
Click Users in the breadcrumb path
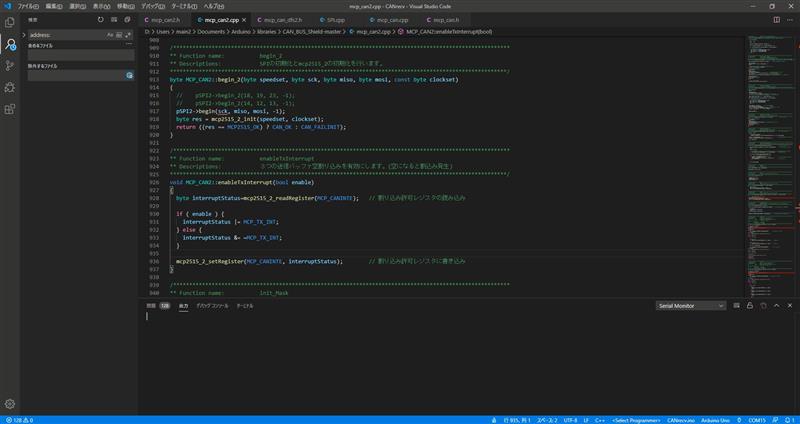(x=163, y=31)
